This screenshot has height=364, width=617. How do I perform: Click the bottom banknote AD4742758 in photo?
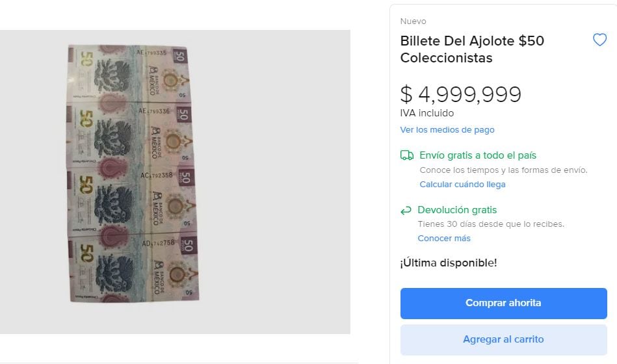coord(133,268)
